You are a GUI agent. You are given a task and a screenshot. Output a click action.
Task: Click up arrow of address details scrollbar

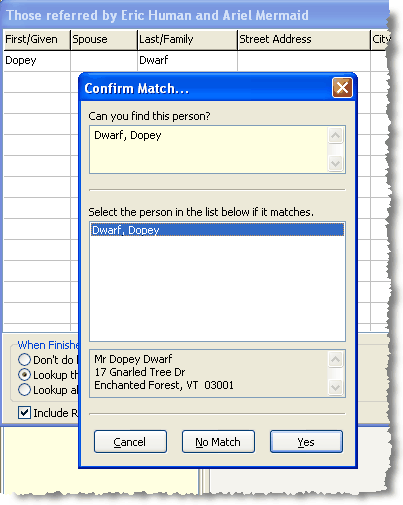(x=335, y=359)
